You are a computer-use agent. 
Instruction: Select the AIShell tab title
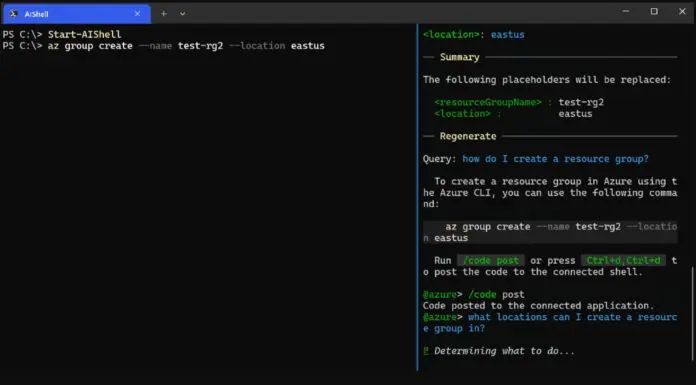point(36,14)
